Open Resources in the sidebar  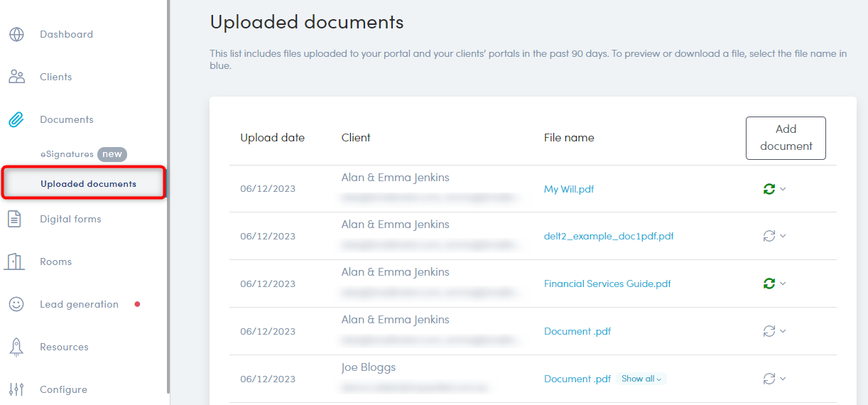tap(64, 347)
